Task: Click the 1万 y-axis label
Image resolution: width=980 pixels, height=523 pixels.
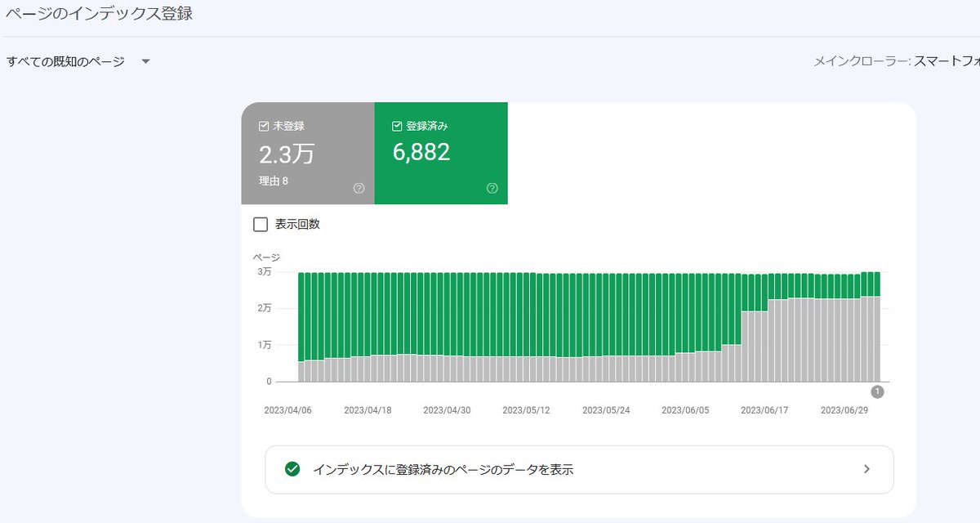Action: 265,345
